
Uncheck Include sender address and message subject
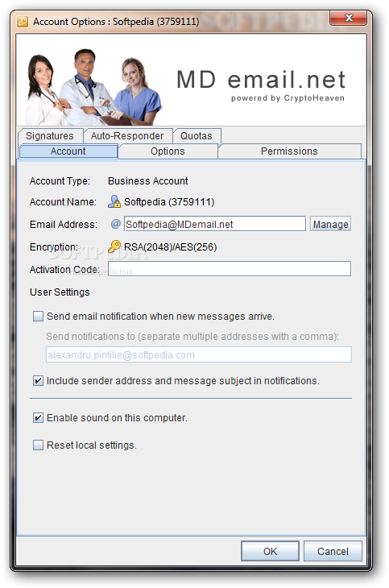pyautogui.click(x=39, y=381)
